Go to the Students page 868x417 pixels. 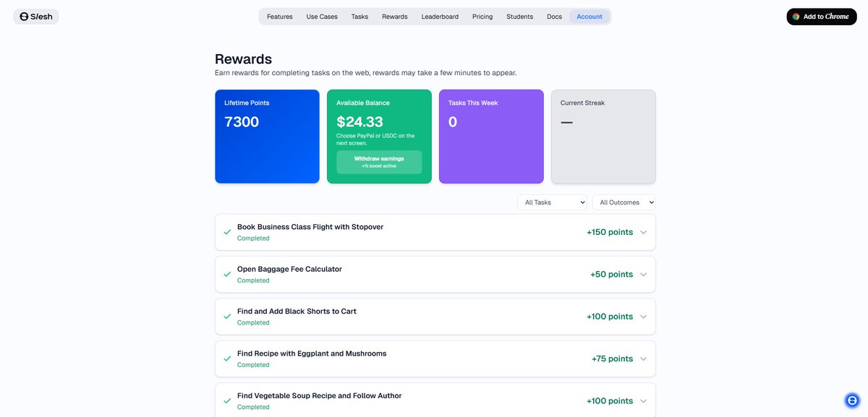point(520,17)
